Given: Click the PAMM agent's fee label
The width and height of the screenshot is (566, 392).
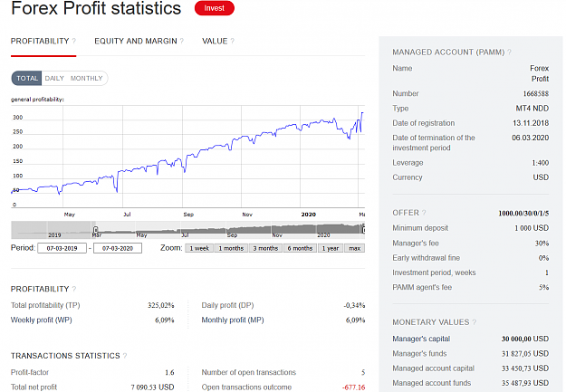Looking at the screenshot, I should (422, 288).
